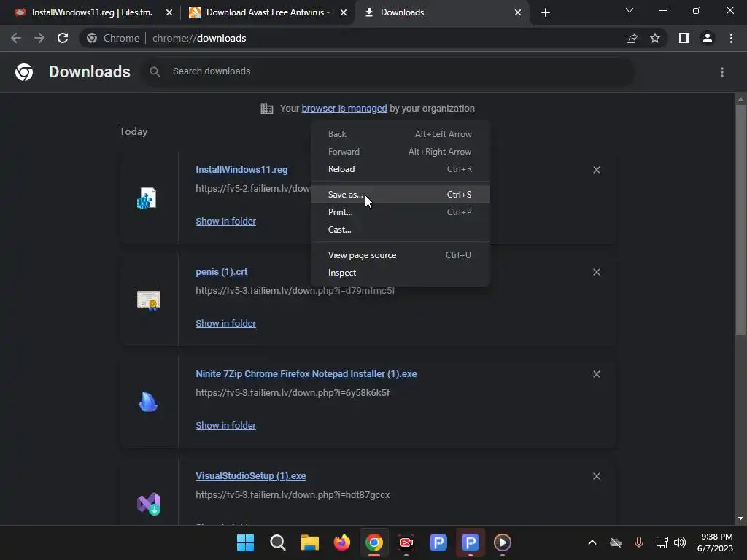Image resolution: width=747 pixels, height=560 pixels.
Task: Click the downloads page vertical scrollbar thumb
Action: point(740,219)
